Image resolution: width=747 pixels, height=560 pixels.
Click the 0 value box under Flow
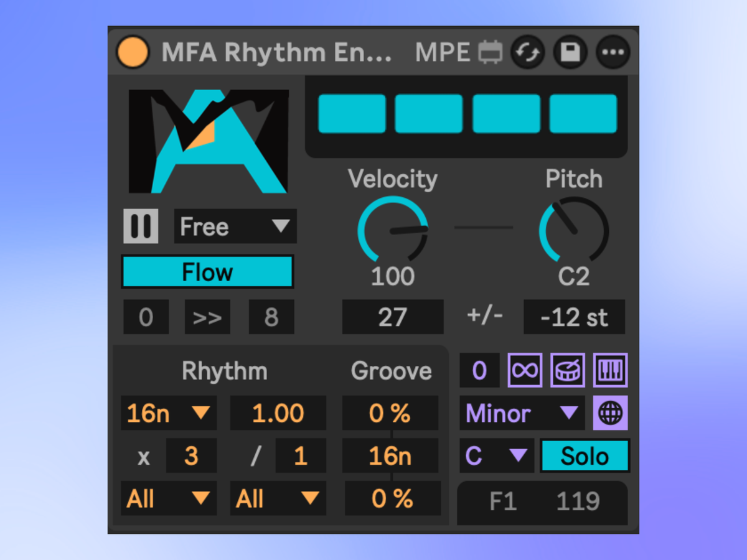coord(146,317)
